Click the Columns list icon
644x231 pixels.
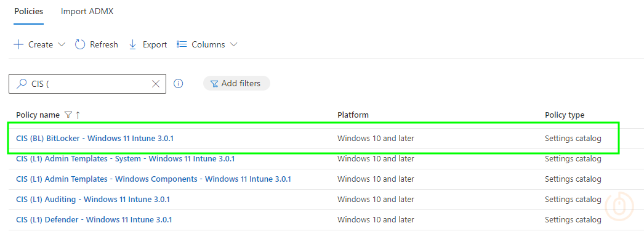182,44
